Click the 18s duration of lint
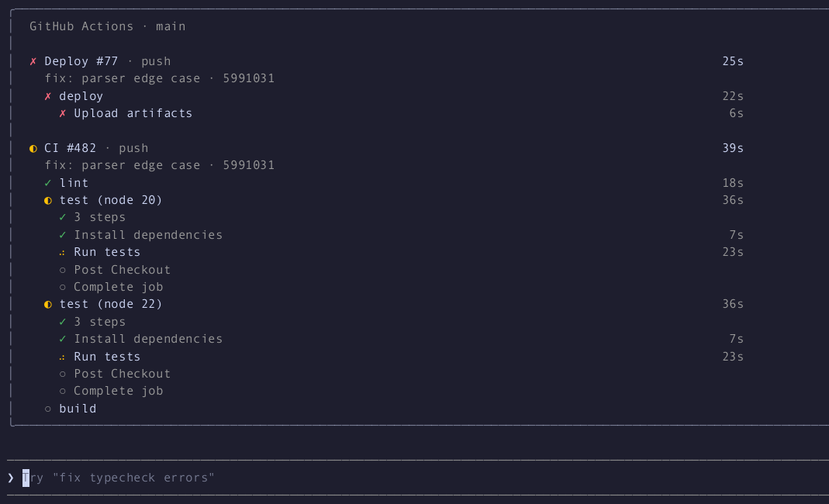Image resolution: width=829 pixels, height=504 pixels. (733, 183)
